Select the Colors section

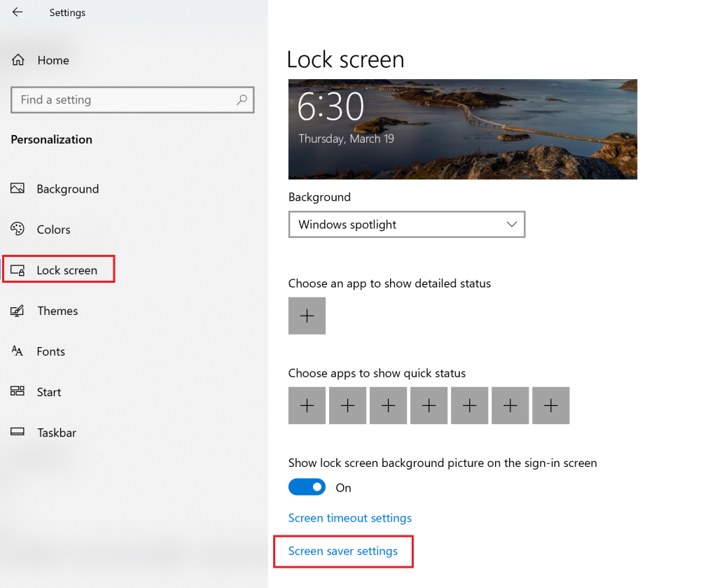(x=53, y=230)
